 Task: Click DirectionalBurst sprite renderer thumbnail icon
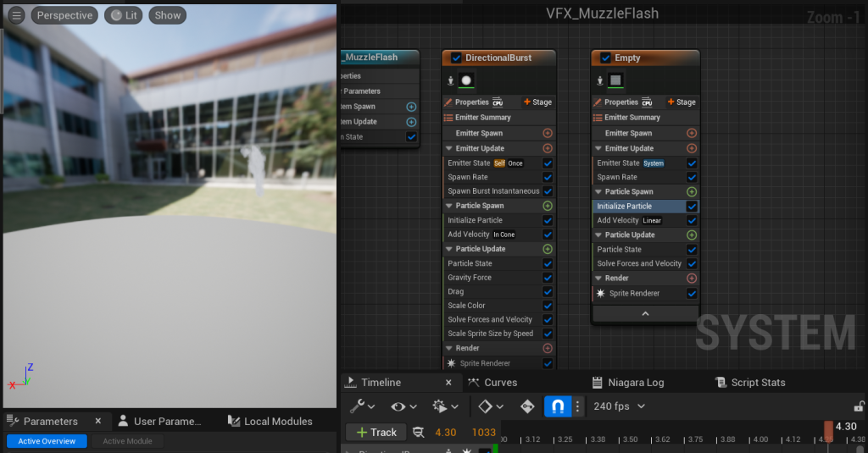tap(465, 80)
